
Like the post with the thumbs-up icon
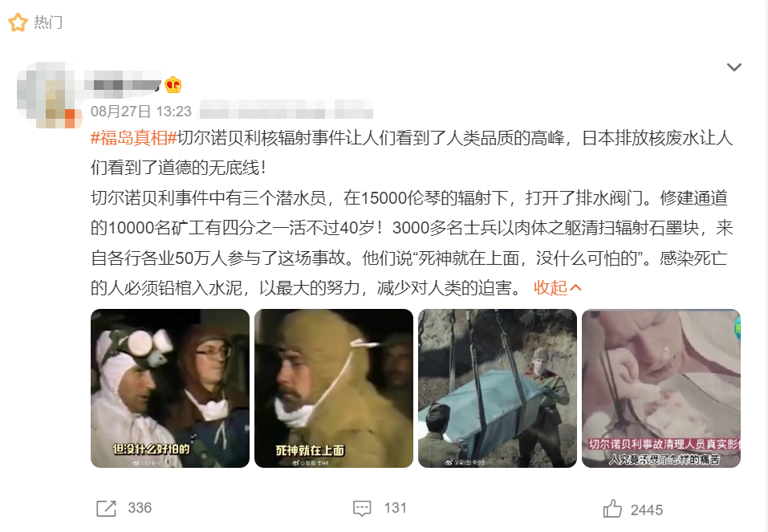612,509
